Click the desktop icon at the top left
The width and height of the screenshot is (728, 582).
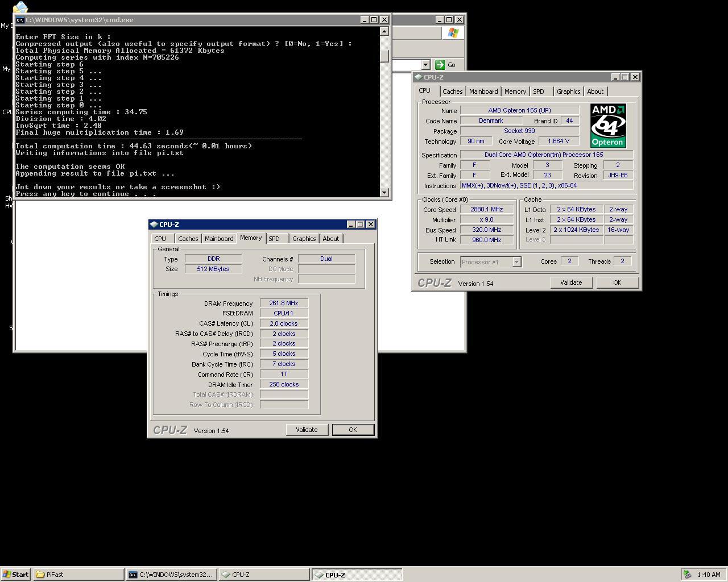(20, 7)
